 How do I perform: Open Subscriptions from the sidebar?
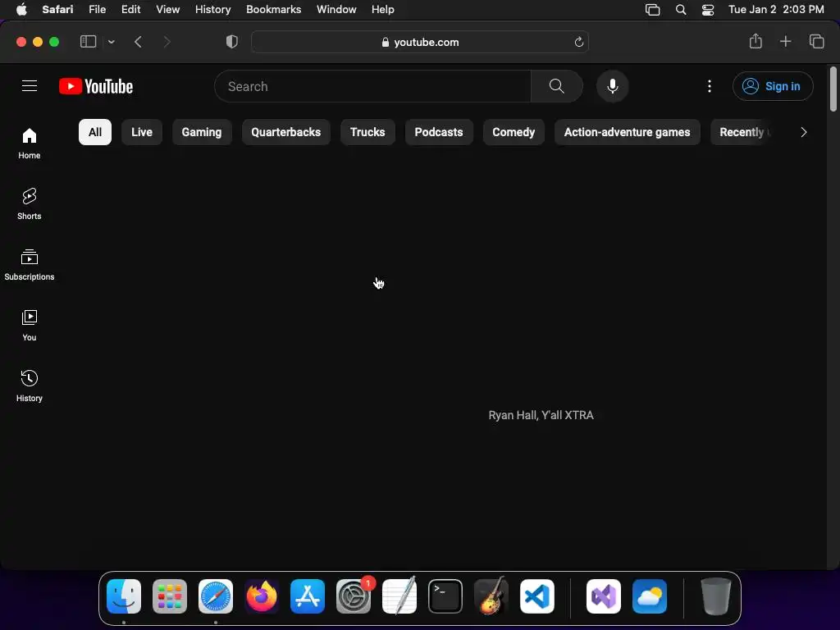click(30, 265)
